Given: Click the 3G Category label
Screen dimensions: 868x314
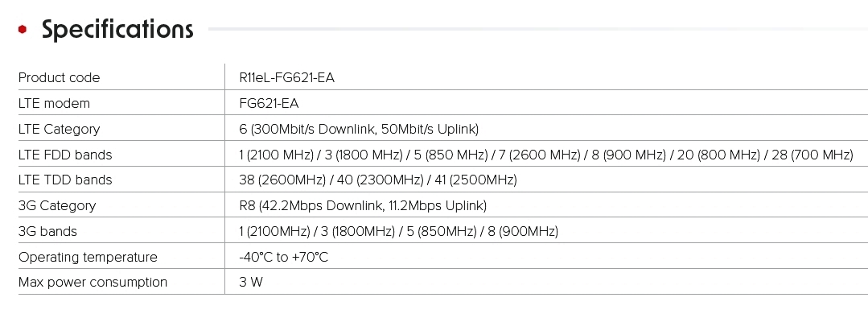Looking at the screenshot, I should tap(57, 205).
